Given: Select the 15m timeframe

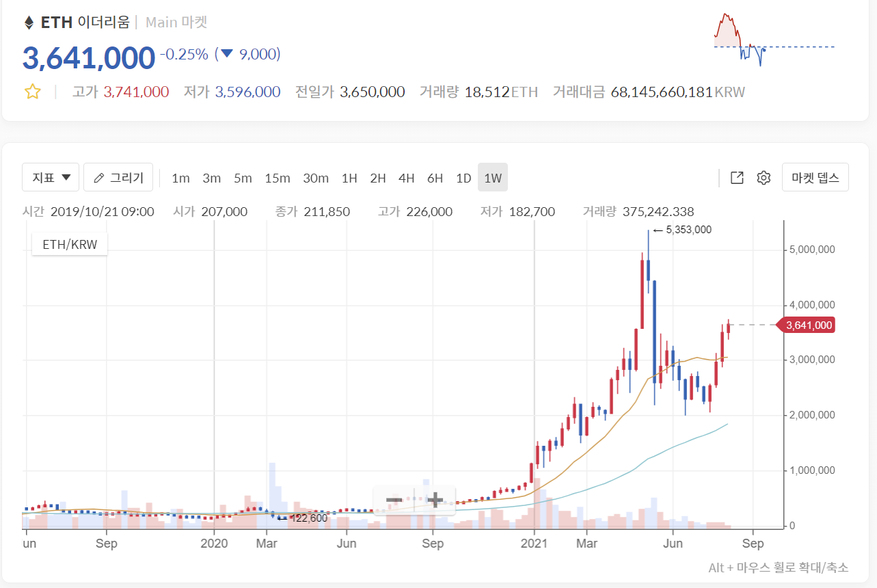Looking at the screenshot, I should [278, 178].
